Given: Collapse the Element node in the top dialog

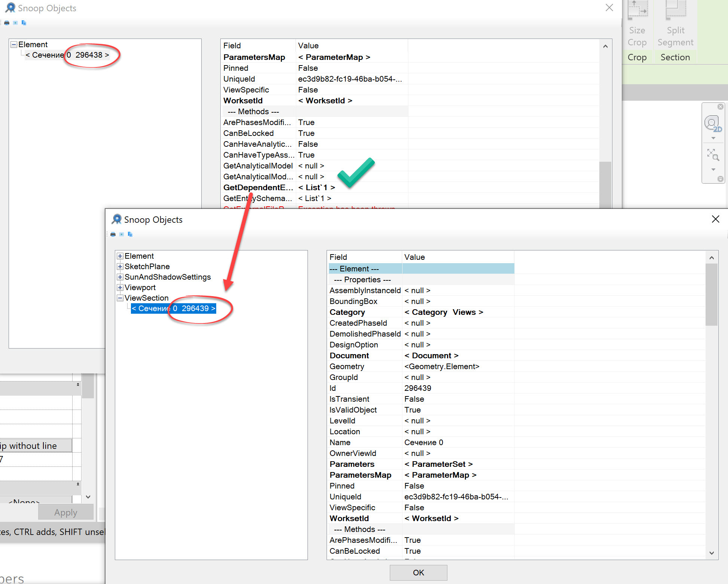Looking at the screenshot, I should pos(13,44).
